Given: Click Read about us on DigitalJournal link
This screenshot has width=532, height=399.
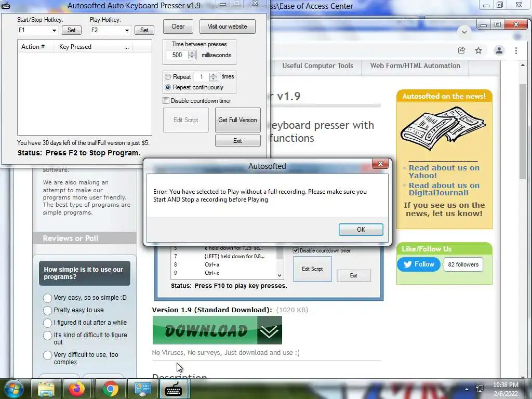Looking at the screenshot, I should tap(444, 189).
